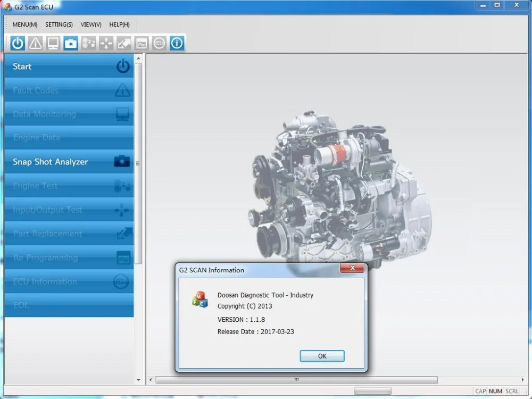Open Engine Data sidebar entry

click(69, 137)
